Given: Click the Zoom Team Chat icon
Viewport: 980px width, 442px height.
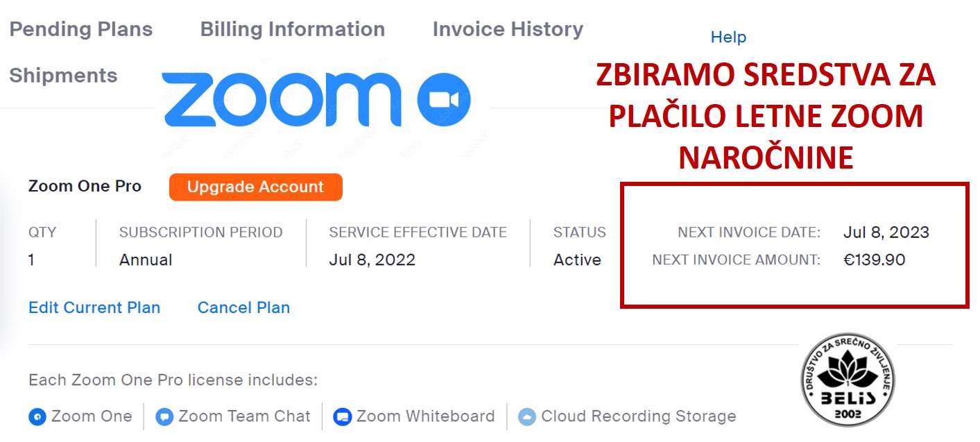Looking at the screenshot, I should point(164,417).
